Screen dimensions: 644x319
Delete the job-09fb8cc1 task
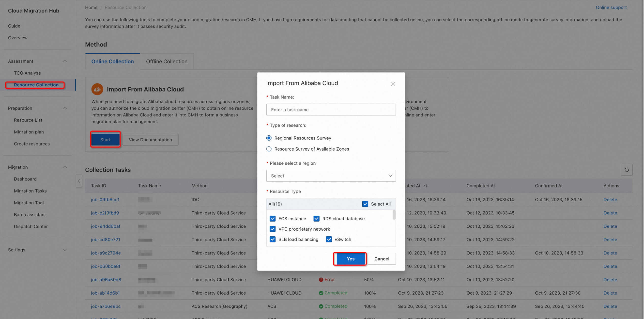click(610, 199)
